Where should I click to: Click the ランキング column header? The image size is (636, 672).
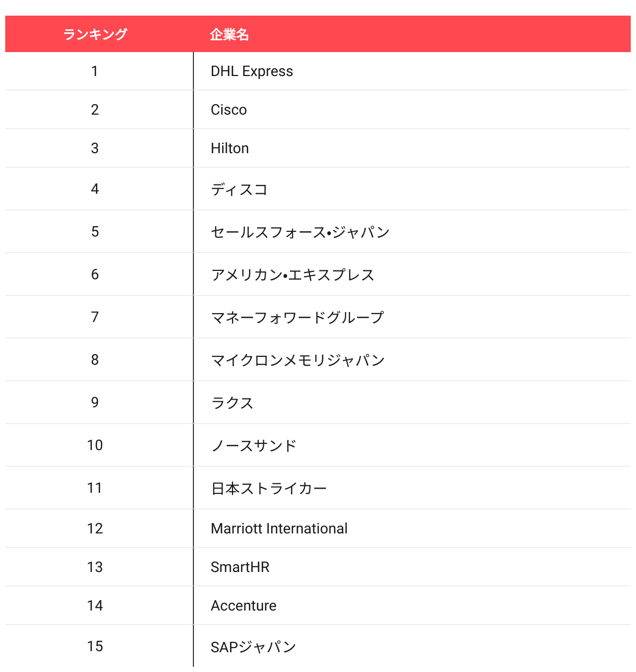point(95,34)
